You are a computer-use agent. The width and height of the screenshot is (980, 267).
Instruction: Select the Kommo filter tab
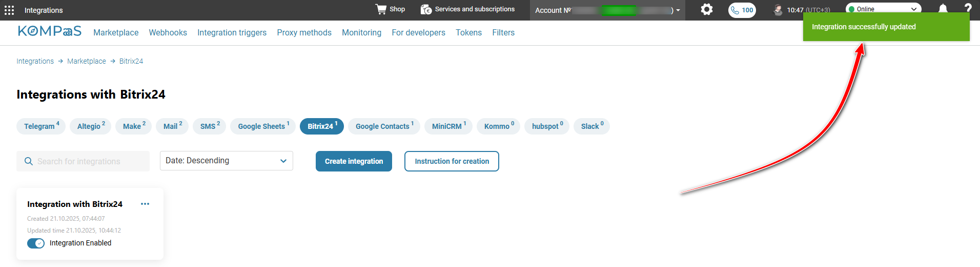(499, 126)
